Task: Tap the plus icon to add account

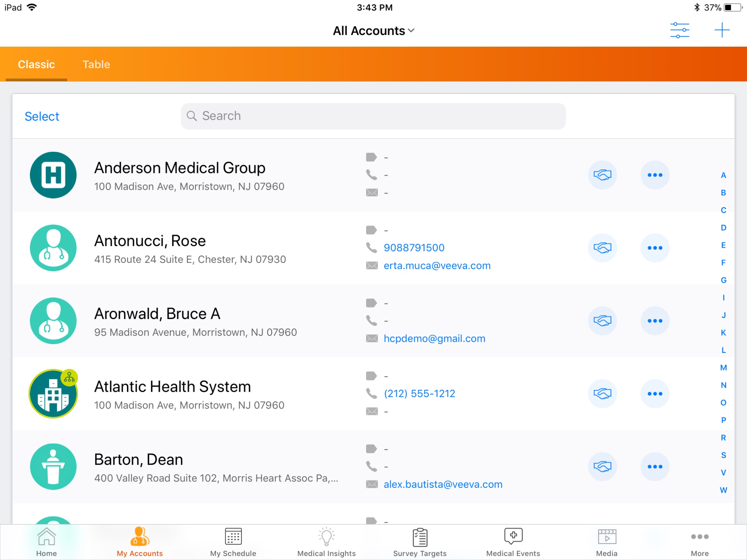Action: coord(722,30)
